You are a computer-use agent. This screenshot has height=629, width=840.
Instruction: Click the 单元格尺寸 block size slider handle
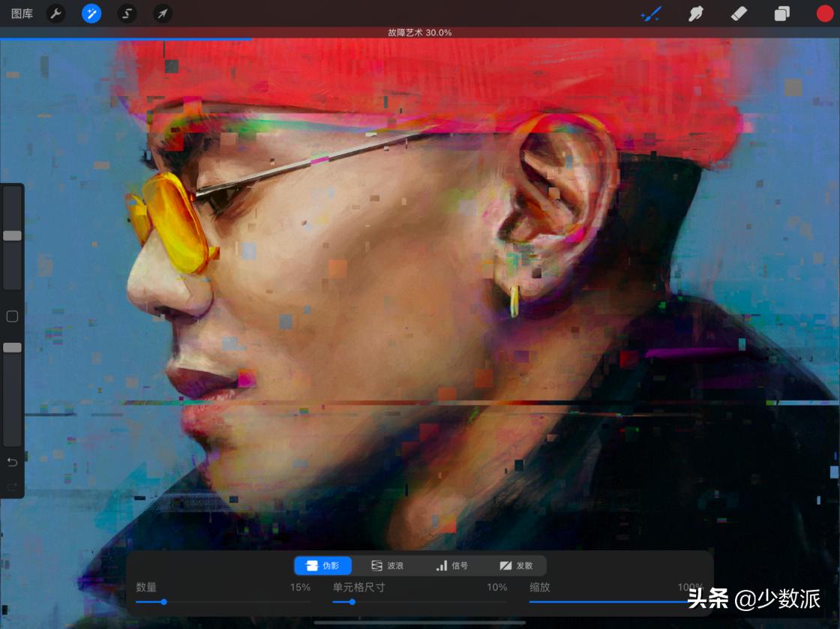coord(352,601)
